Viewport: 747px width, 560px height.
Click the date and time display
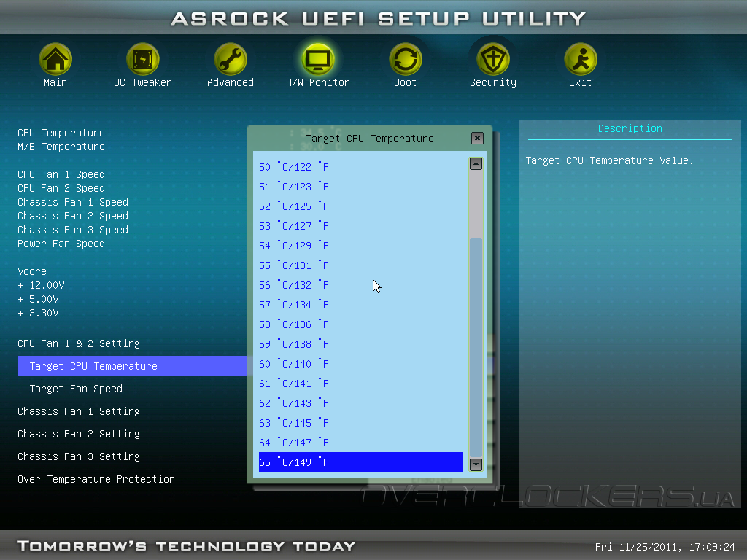click(x=665, y=547)
